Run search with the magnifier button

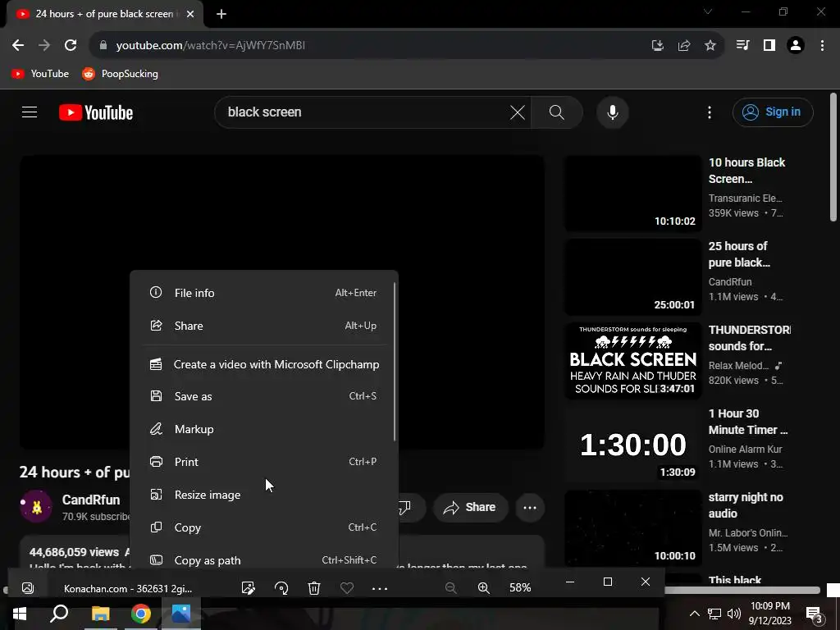(x=557, y=112)
